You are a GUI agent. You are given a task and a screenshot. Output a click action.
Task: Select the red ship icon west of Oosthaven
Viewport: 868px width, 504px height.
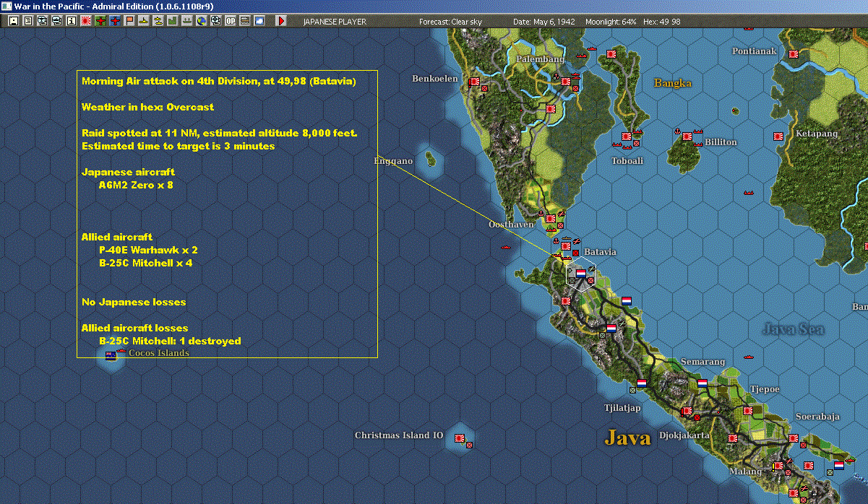click(x=507, y=248)
